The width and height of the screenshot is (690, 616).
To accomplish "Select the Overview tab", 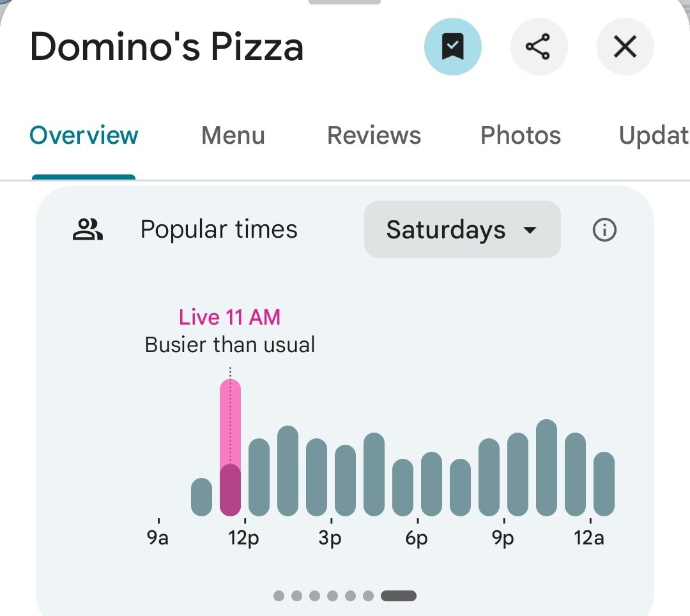I will click(84, 135).
